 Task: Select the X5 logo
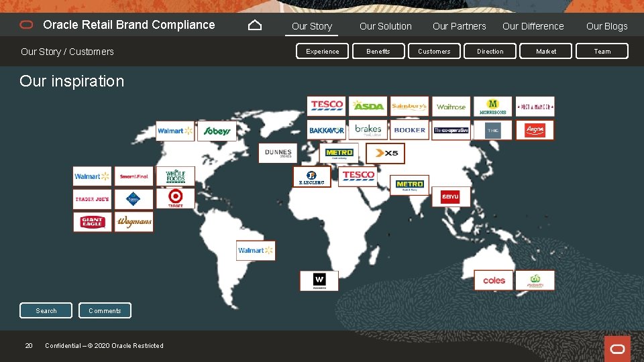click(x=385, y=154)
